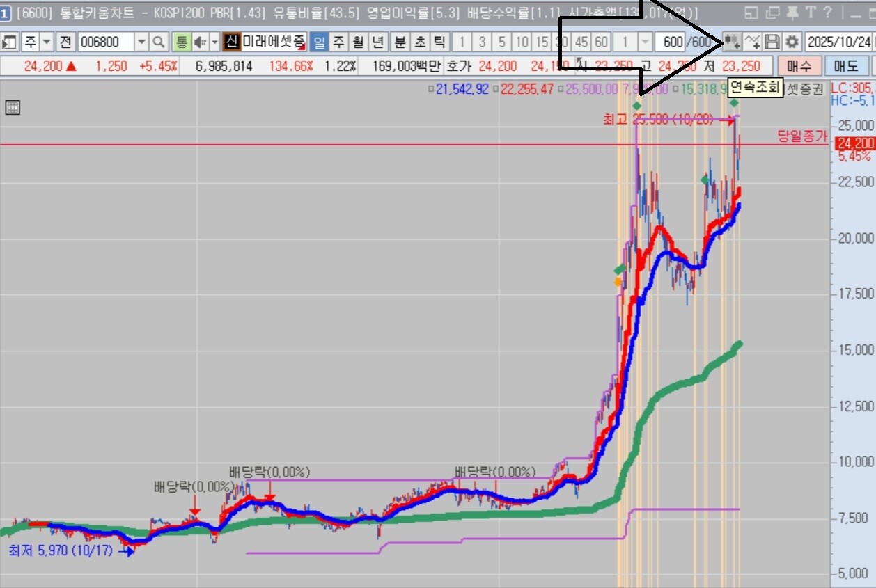
Task: Open dropdown arrow next to speaker icon
Action: pyautogui.click(x=214, y=42)
